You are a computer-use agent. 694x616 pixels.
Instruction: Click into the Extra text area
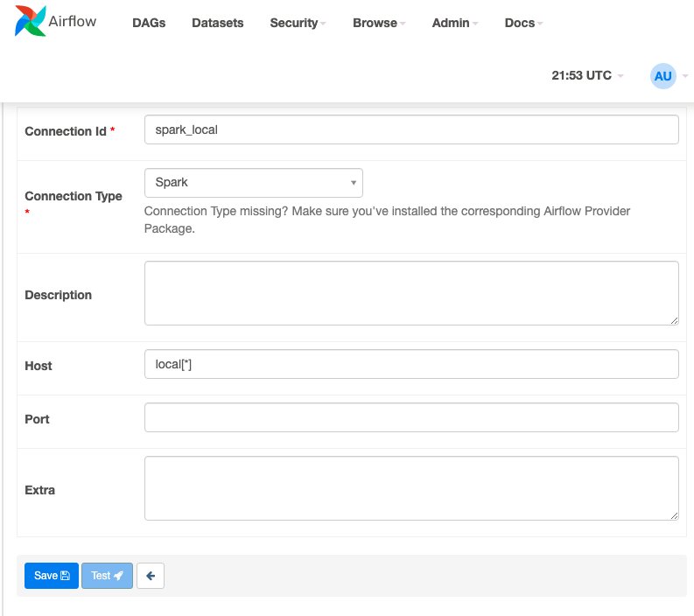pos(411,488)
